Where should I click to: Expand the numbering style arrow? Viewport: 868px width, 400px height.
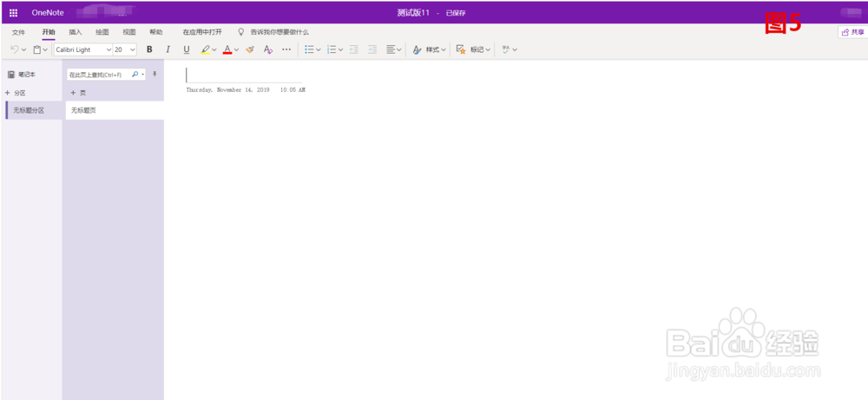point(340,49)
